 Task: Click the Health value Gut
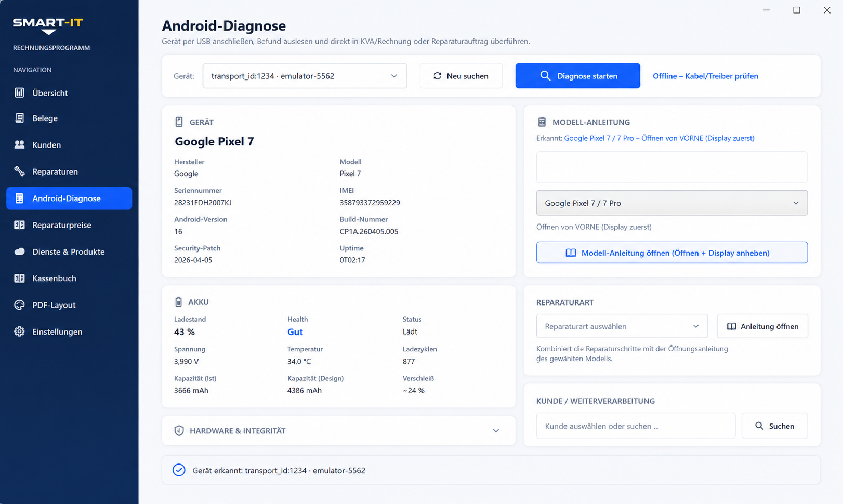coord(295,331)
